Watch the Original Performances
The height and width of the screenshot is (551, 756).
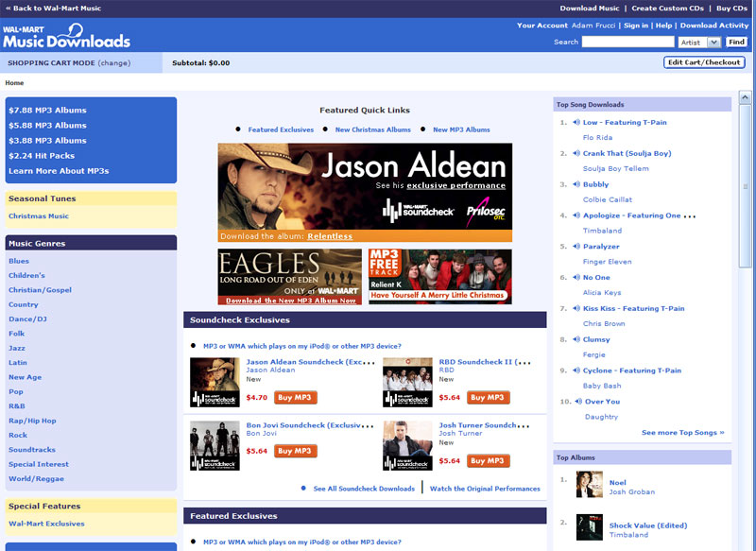coord(485,489)
